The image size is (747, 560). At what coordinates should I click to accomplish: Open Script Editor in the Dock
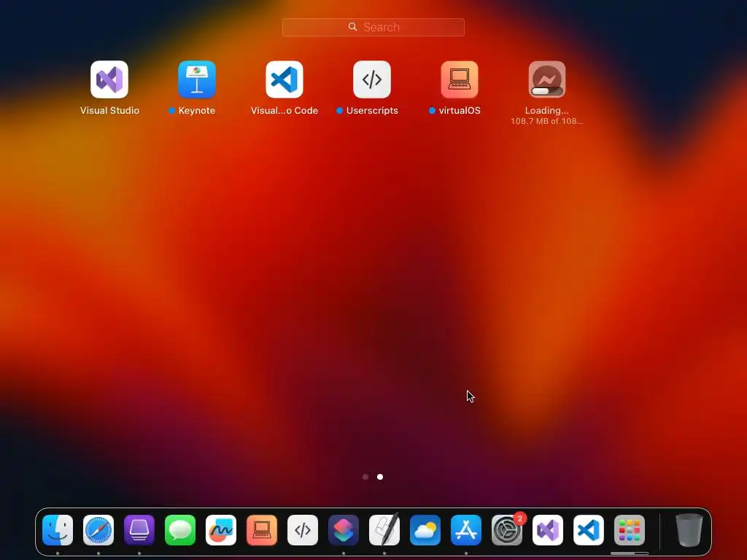click(384, 529)
